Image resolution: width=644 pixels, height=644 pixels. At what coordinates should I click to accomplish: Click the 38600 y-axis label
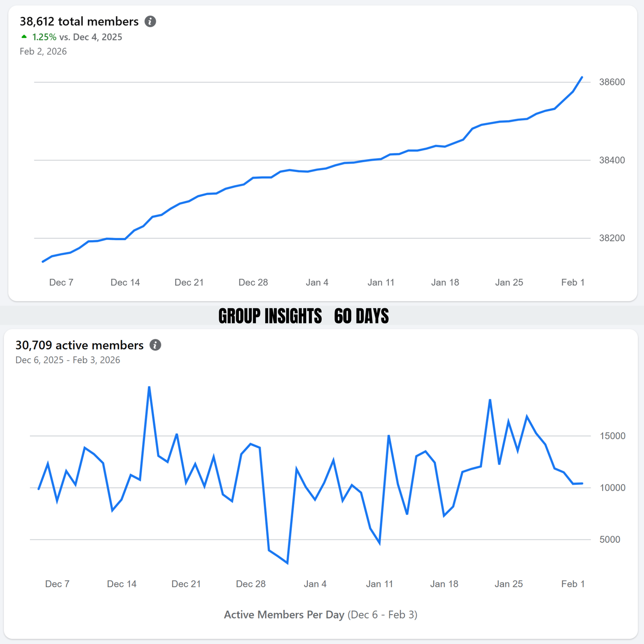tap(612, 82)
